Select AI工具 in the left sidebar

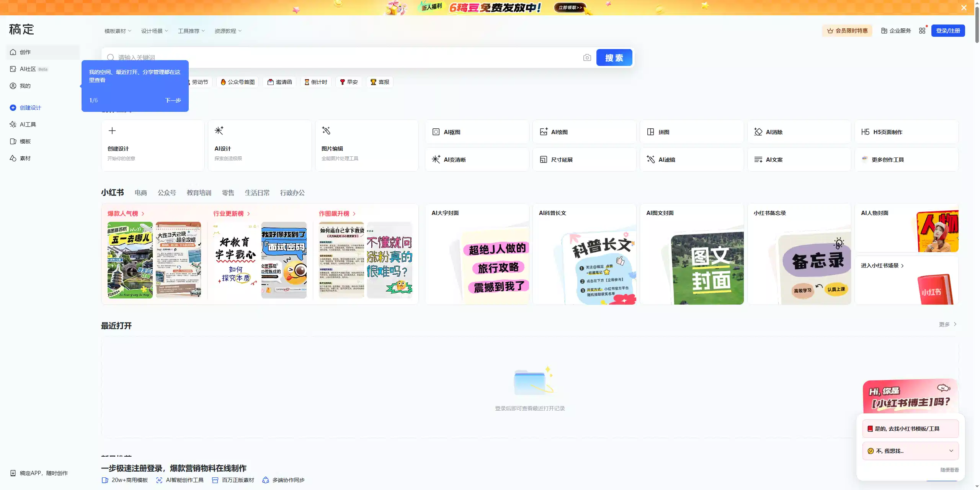28,125
